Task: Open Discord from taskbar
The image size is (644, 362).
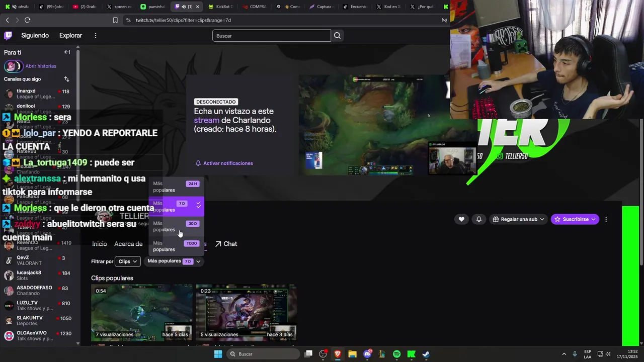Action: [367, 354]
